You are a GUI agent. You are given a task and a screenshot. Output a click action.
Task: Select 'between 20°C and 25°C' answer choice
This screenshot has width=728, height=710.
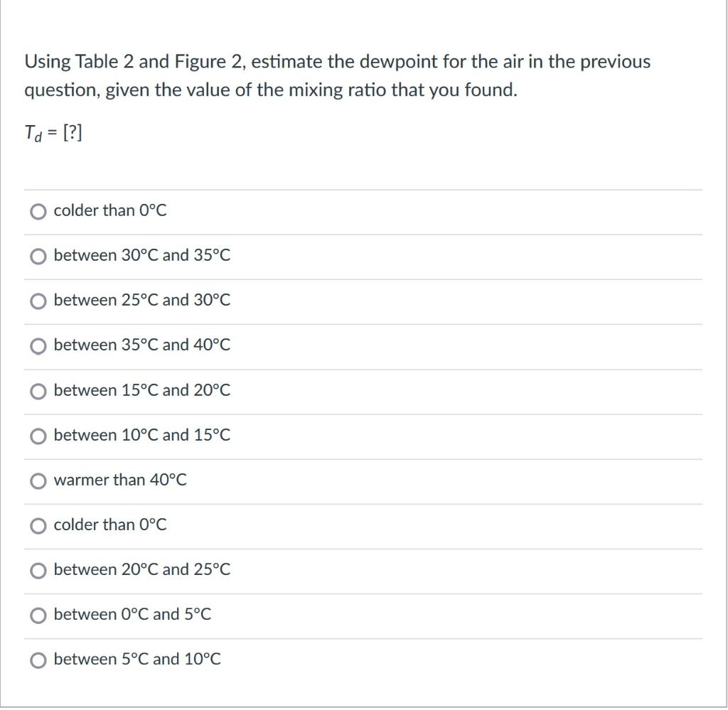tap(38, 570)
